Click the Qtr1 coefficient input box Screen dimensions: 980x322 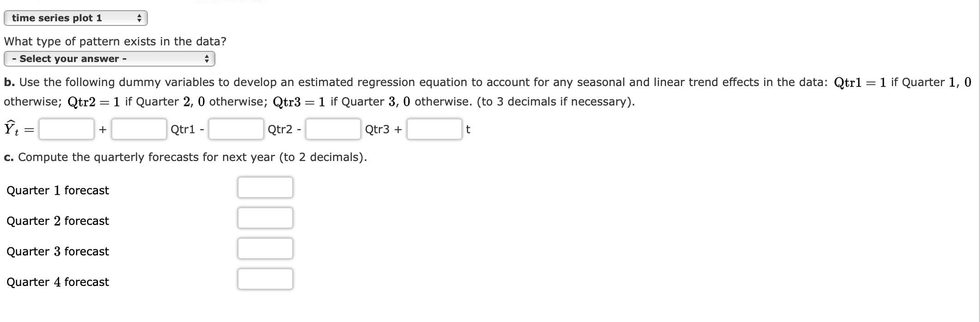click(138, 130)
